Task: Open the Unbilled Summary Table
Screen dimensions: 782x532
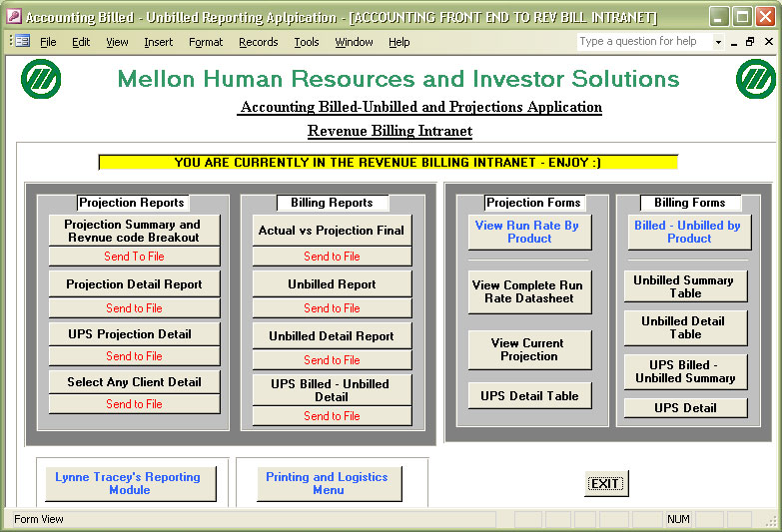Action: pos(686,286)
